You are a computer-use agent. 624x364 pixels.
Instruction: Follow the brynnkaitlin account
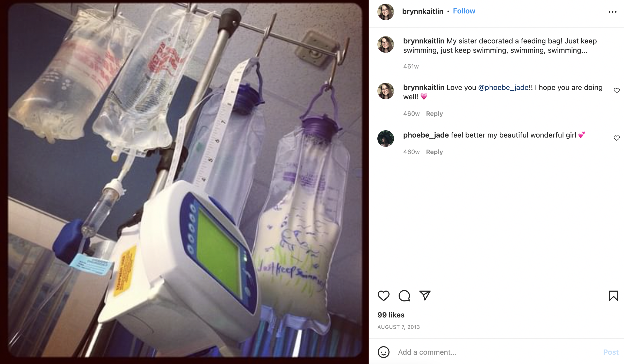coord(464,11)
